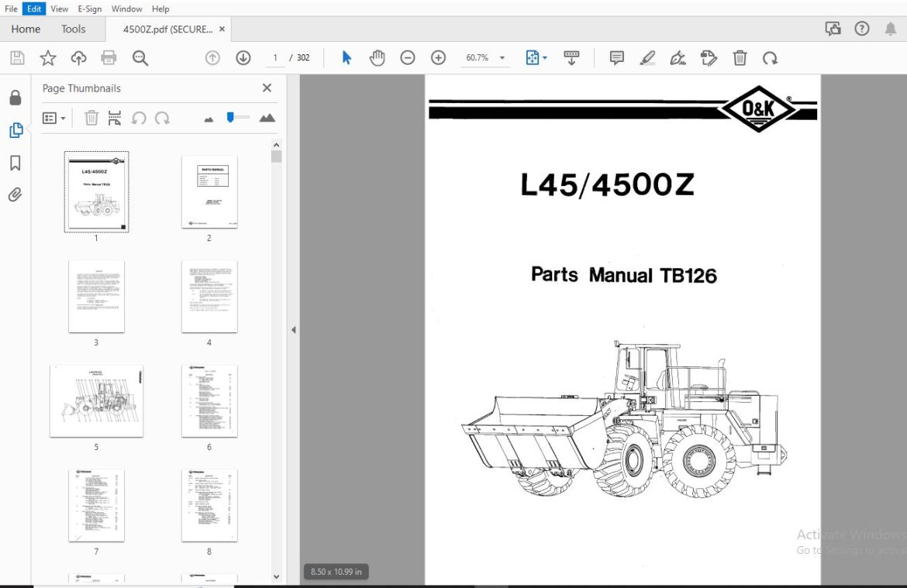Select page 4 thumbnail
The image size is (907, 588).
(x=209, y=297)
